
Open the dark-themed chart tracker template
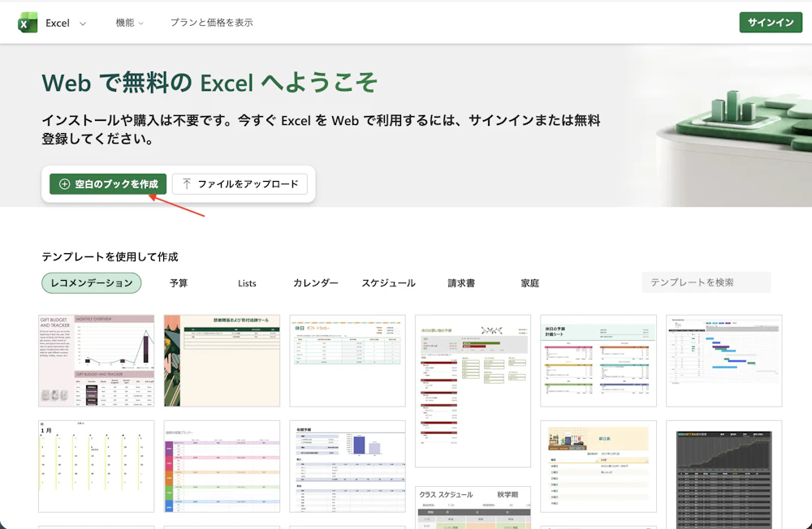point(724,475)
